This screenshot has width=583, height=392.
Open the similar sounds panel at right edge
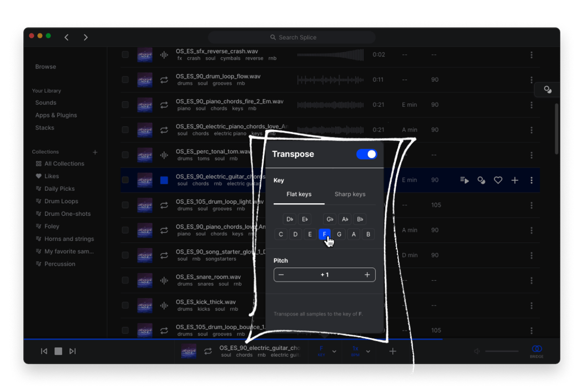coord(548,90)
